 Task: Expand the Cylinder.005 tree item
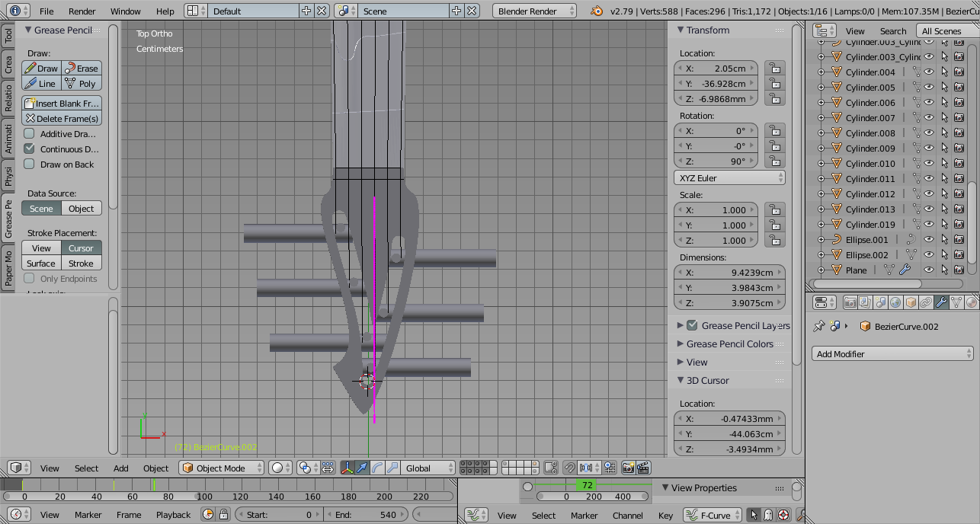[821, 87]
